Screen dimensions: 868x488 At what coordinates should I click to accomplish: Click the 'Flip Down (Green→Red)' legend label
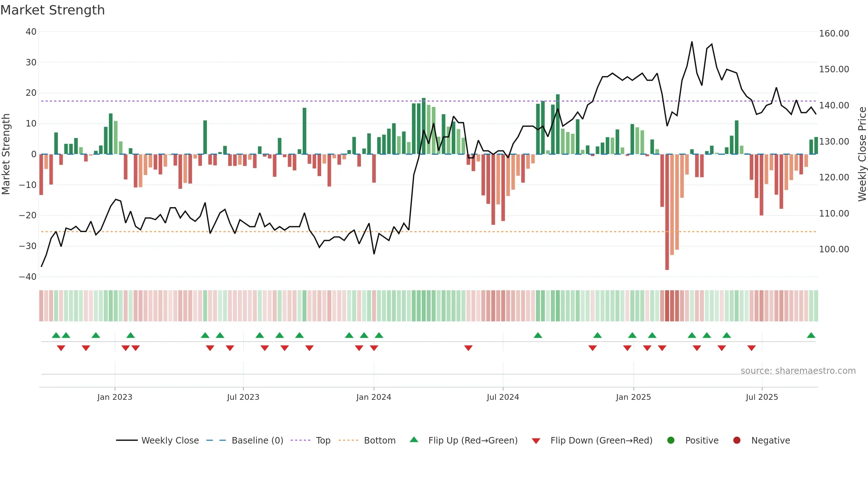(x=601, y=441)
